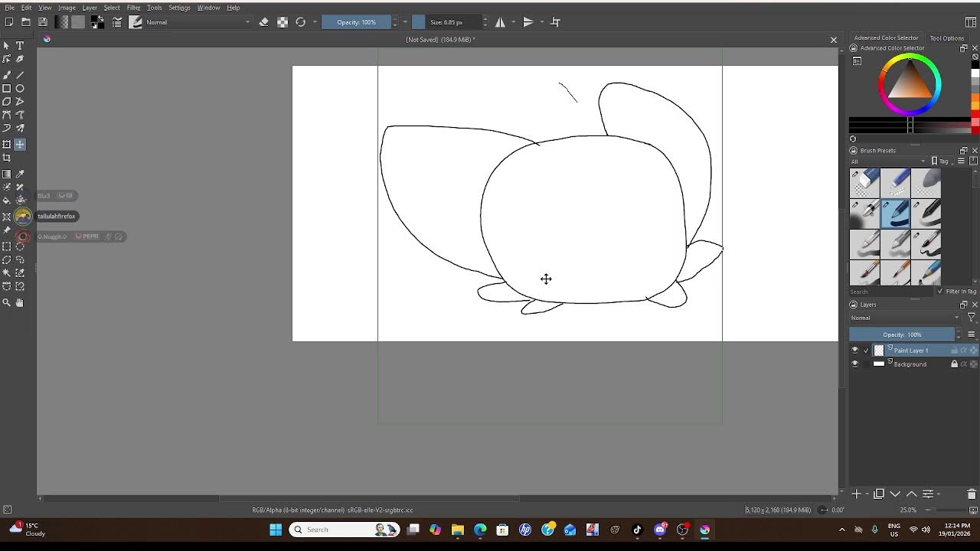The width and height of the screenshot is (980, 551).
Task: Select the Transform tool
Action: pyautogui.click(x=7, y=144)
